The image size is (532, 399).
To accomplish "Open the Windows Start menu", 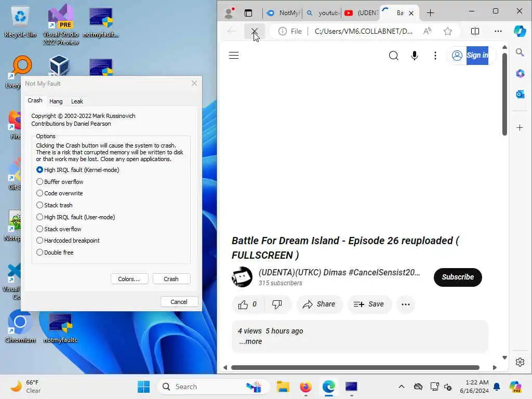I will (143, 387).
